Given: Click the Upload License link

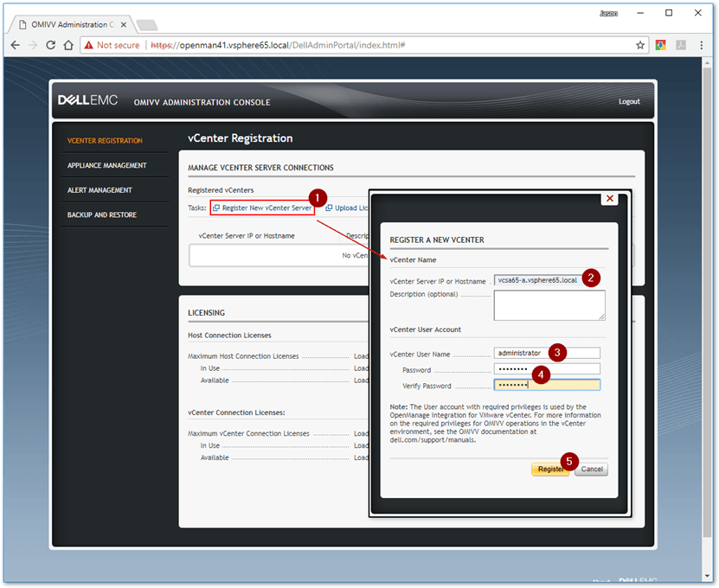Looking at the screenshot, I should 347,208.
